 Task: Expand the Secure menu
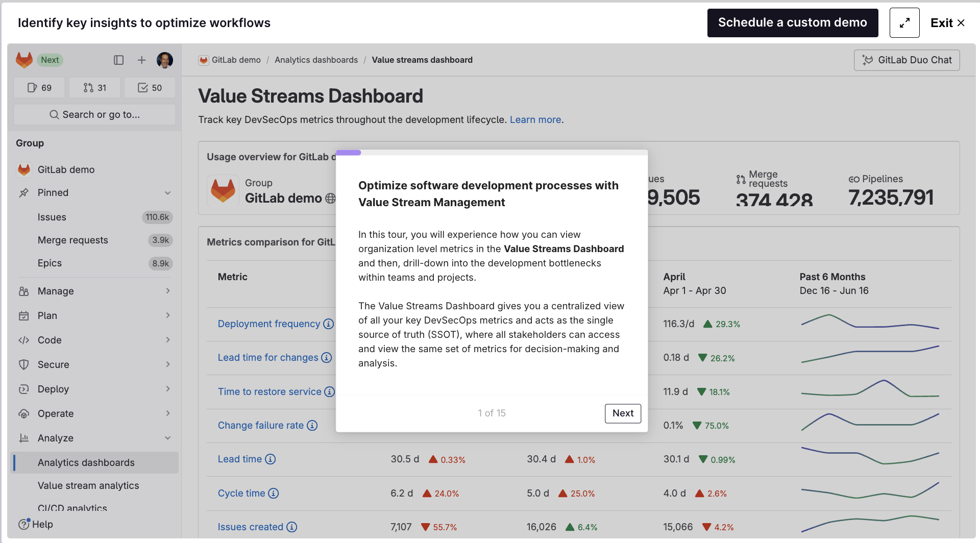[94, 364]
